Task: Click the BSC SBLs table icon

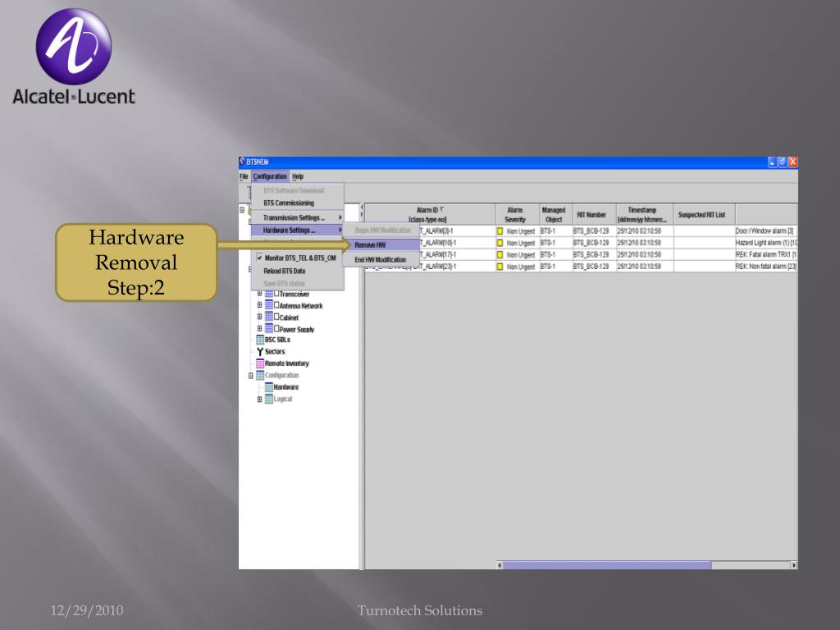Action: tap(260, 340)
